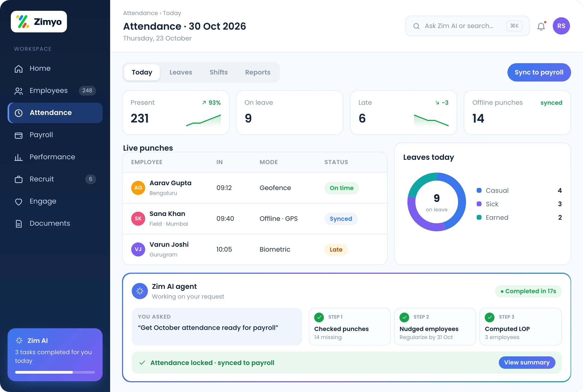Open Performance via the bar chart icon
This screenshot has height=392, width=583.
[x=19, y=157]
